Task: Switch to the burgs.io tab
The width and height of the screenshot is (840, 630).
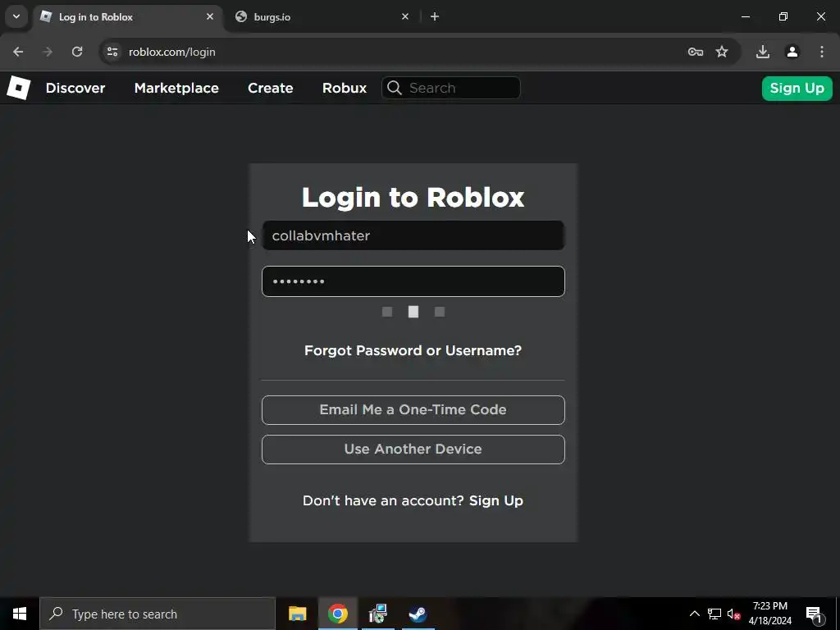Action: (322, 17)
